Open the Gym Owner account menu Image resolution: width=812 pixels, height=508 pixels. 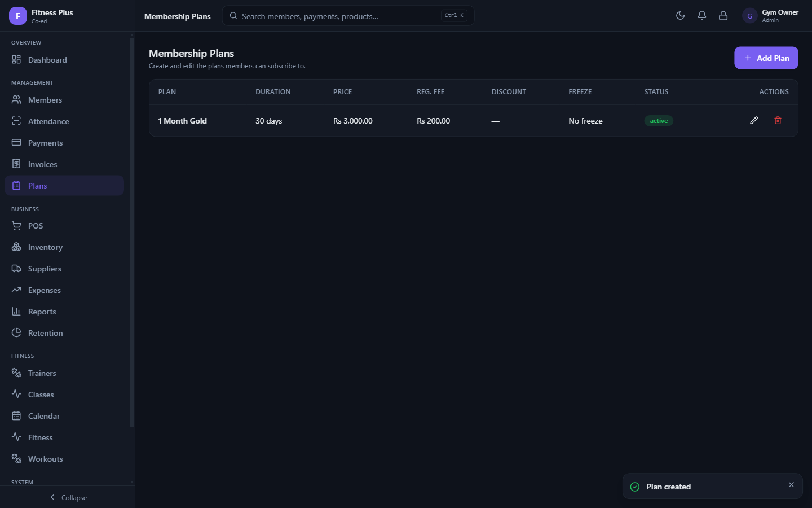tap(770, 16)
